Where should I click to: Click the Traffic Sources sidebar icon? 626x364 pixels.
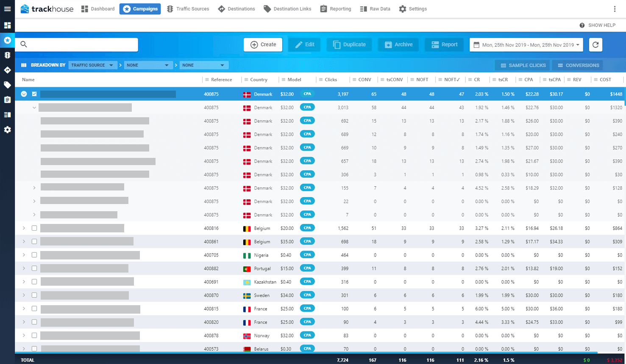[x=7, y=55]
